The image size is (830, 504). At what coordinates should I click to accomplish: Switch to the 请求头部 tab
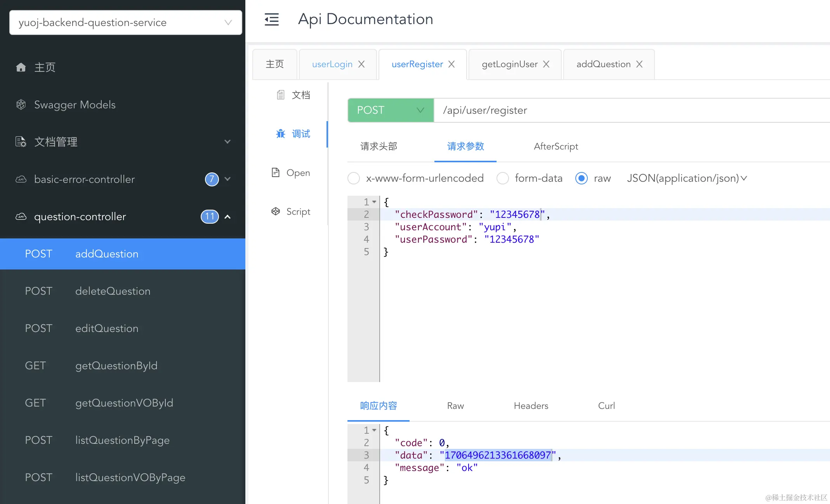pyautogui.click(x=379, y=146)
